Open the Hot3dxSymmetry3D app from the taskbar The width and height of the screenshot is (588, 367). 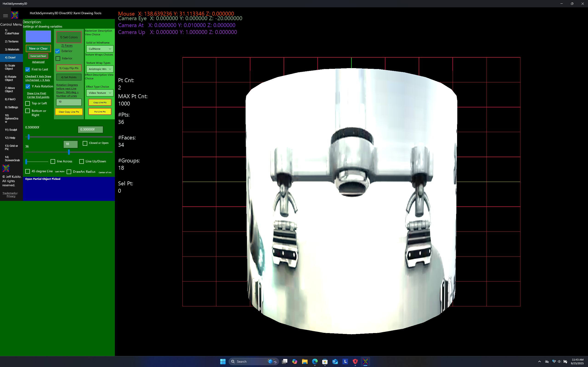point(365,361)
